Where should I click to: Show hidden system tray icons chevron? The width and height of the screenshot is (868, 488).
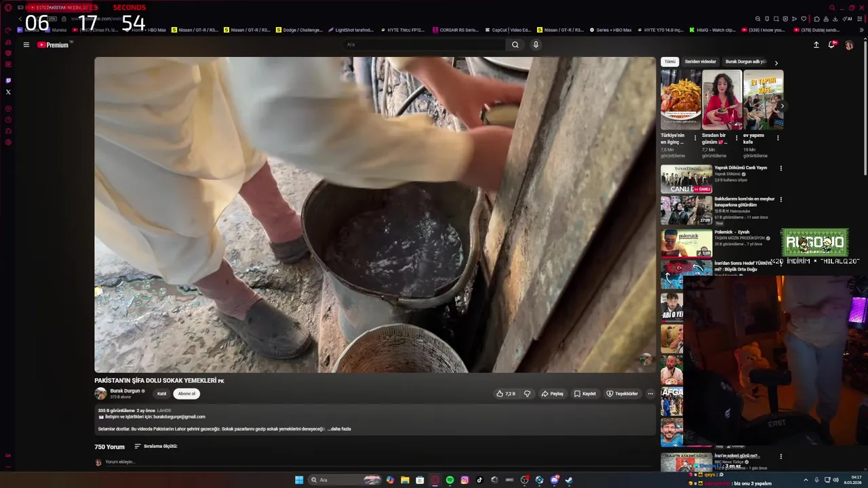coord(806,480)
